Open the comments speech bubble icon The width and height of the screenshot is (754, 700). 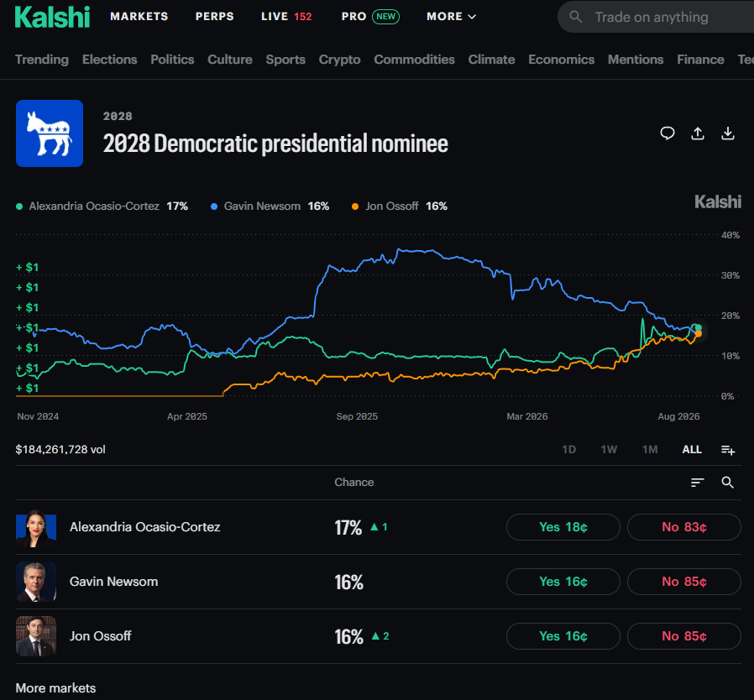(x=668, y=133)
